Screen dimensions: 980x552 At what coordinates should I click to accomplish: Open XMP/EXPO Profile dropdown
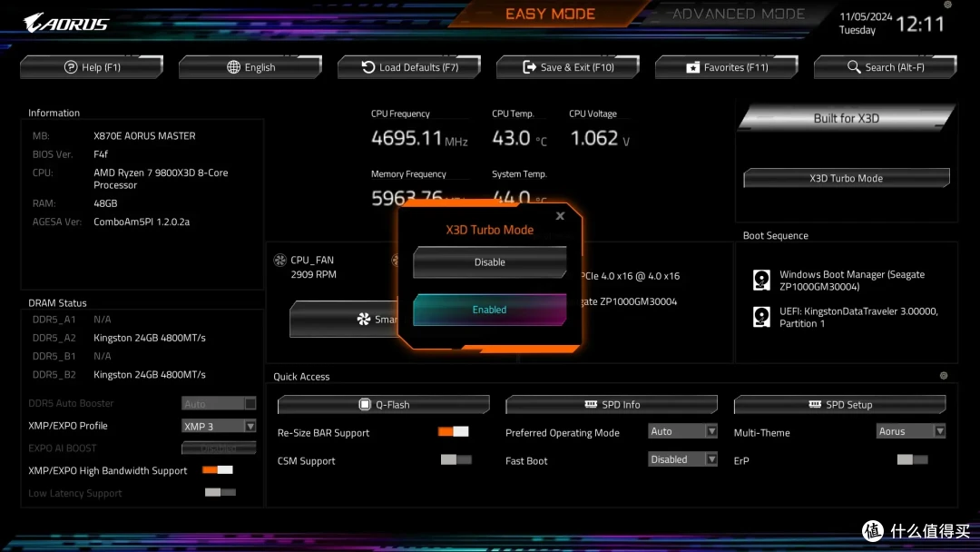219,426
